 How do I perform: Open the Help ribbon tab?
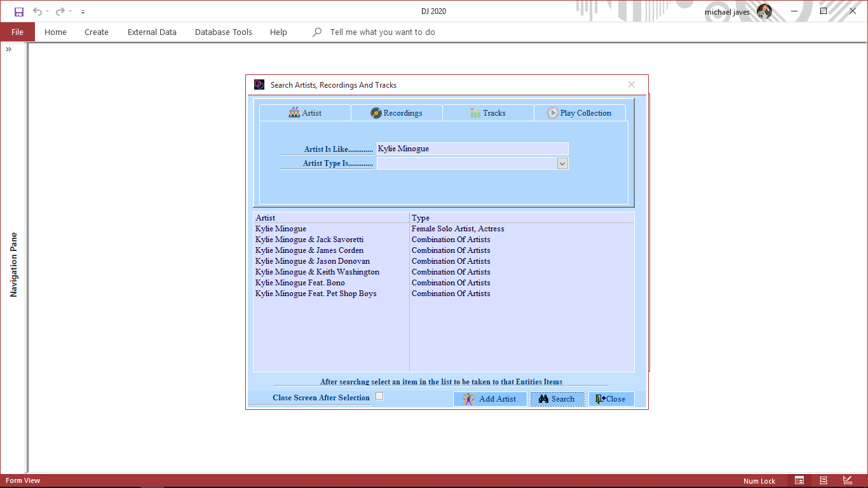[x=278, y=32]
